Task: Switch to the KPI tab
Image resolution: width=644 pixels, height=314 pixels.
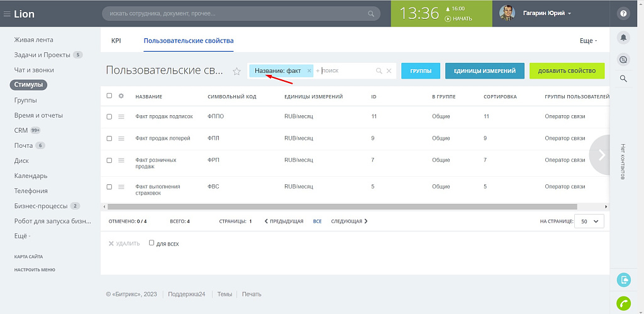Action: tap(116, 41)
